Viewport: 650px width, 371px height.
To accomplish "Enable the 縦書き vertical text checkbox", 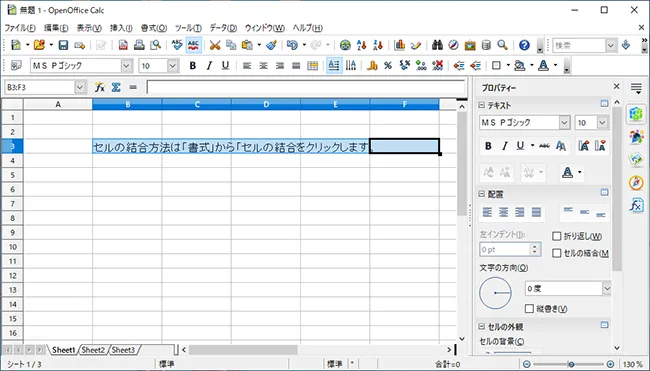I will point(529,308).
